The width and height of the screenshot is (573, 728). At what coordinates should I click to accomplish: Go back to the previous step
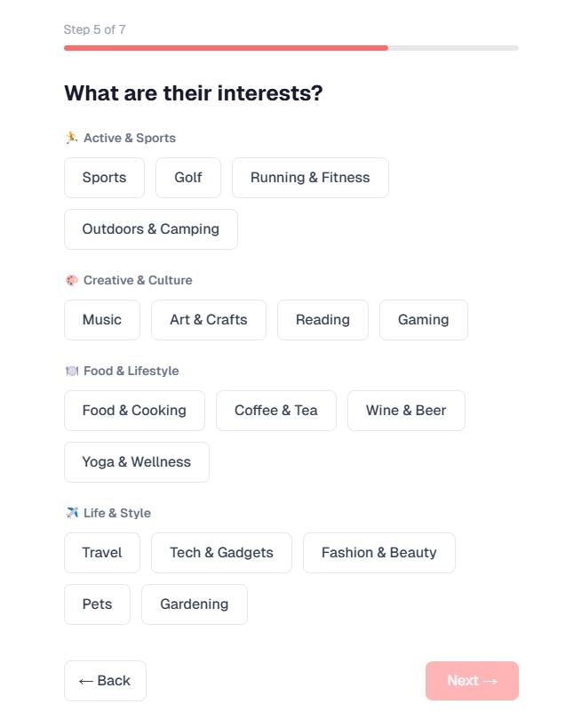pyautogui.click(x=105, y=681)
